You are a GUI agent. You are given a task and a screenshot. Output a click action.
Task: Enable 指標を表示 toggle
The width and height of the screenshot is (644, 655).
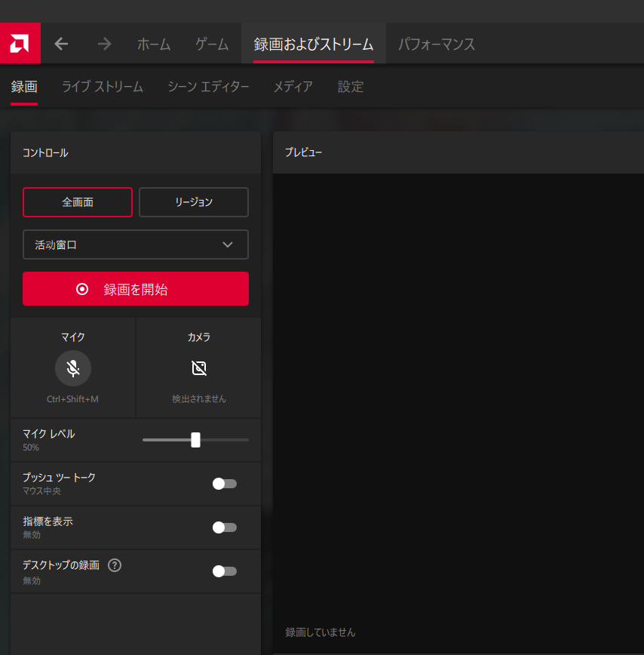pyautogui.click(x=224, y=527)
